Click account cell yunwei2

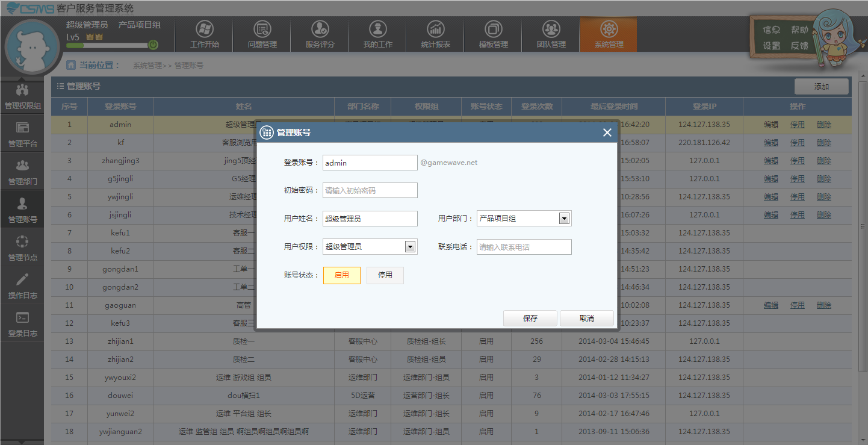coord(120,414)
